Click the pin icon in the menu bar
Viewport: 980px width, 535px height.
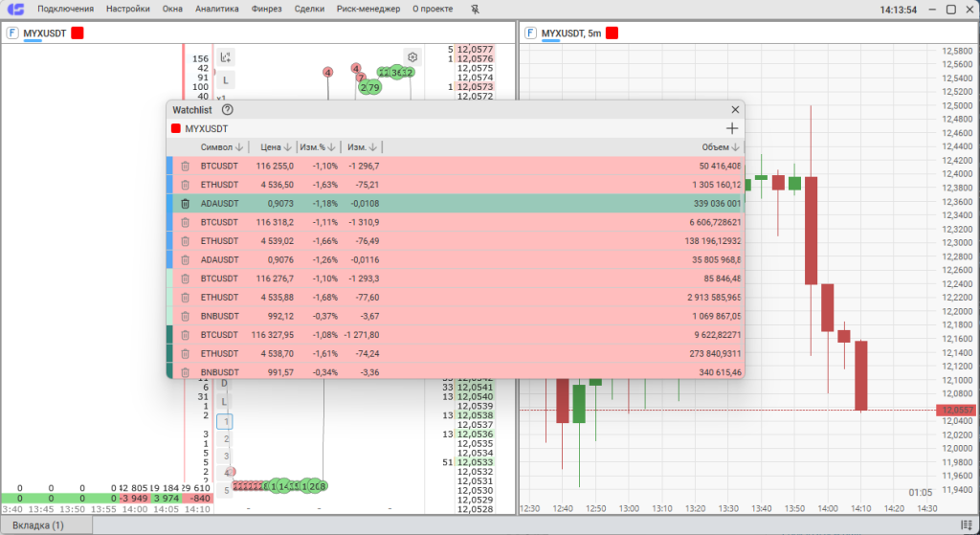(477, 10)
